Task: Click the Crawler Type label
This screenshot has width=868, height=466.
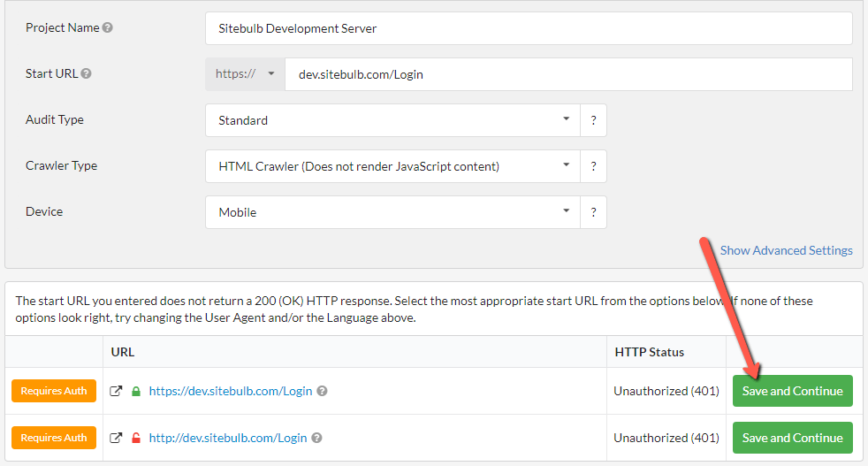Action: coord(61,165)
